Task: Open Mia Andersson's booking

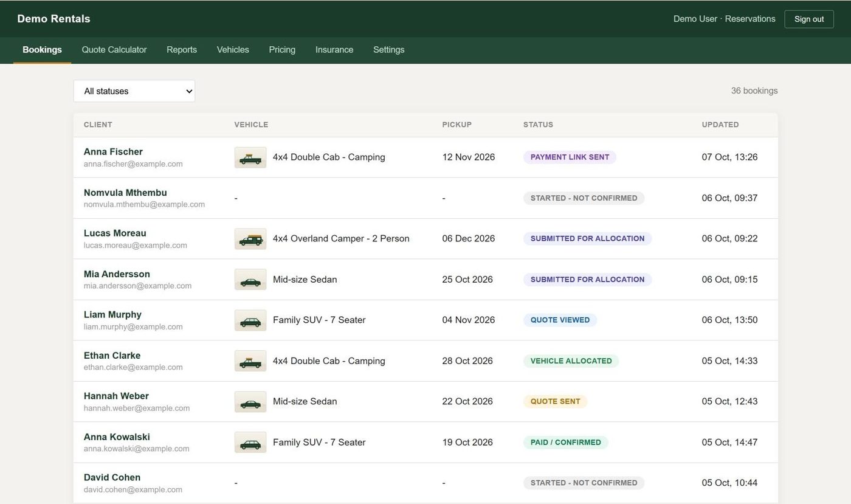Action: tap(425, 280)
